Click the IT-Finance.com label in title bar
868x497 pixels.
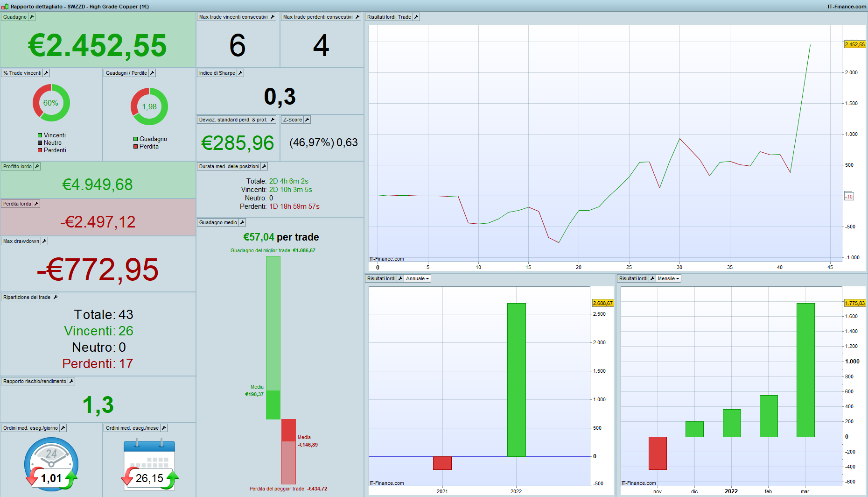[847, 7]
